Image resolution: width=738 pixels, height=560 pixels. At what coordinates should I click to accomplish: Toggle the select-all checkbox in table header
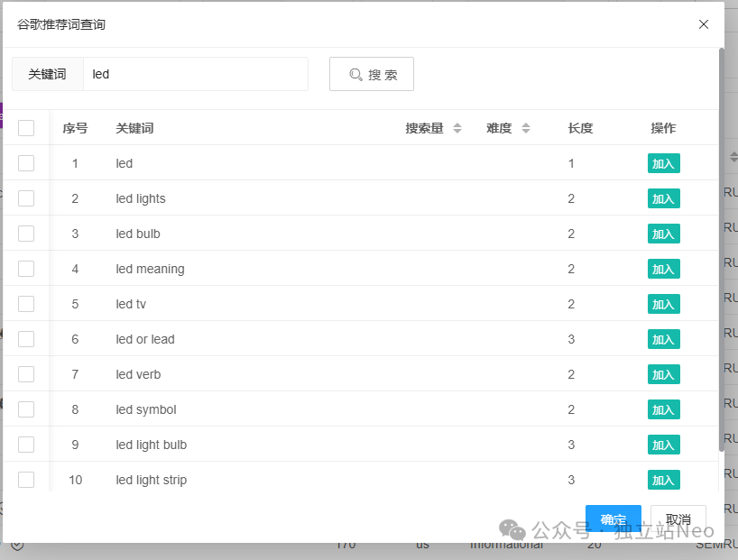pyautogui.click(x=26, y=127)
